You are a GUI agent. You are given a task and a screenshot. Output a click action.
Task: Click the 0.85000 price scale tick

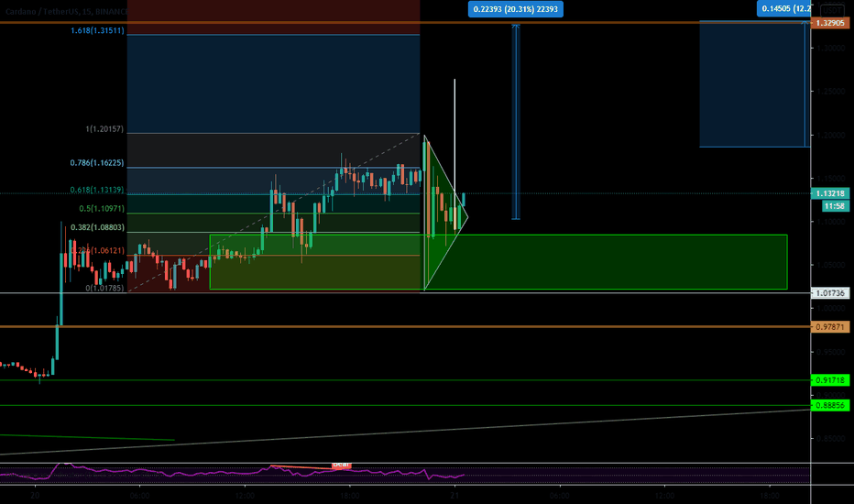[x=830, y=438]
